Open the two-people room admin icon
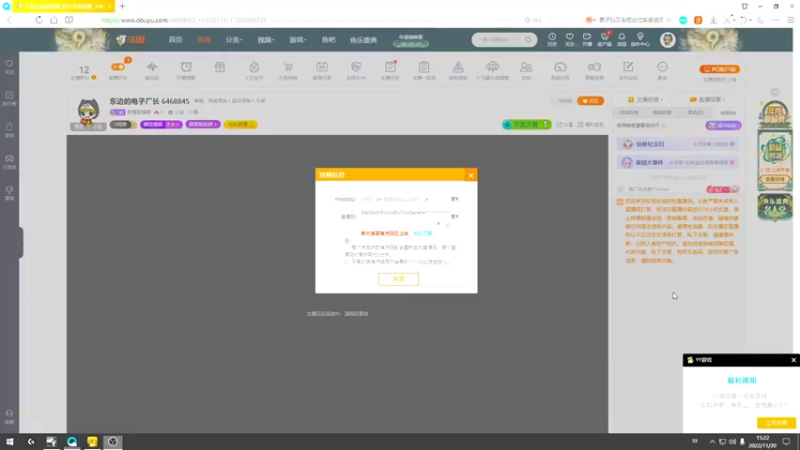 (526, 67)
